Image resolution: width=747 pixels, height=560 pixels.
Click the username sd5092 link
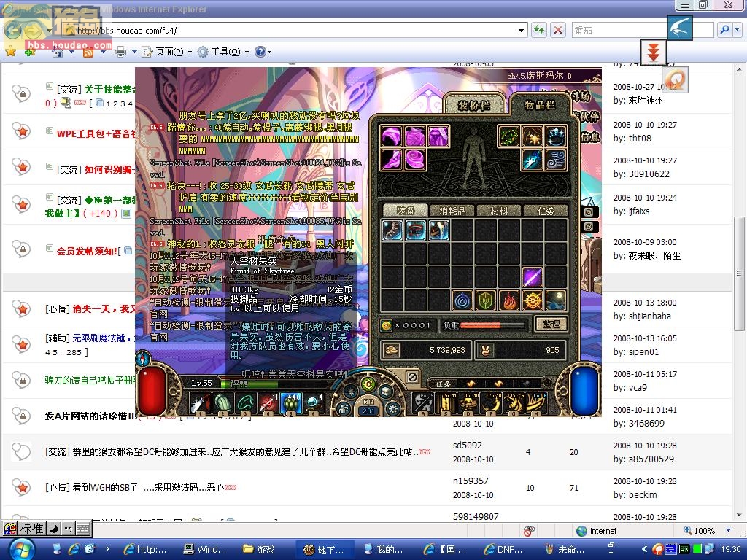click(x=467, y=446)
